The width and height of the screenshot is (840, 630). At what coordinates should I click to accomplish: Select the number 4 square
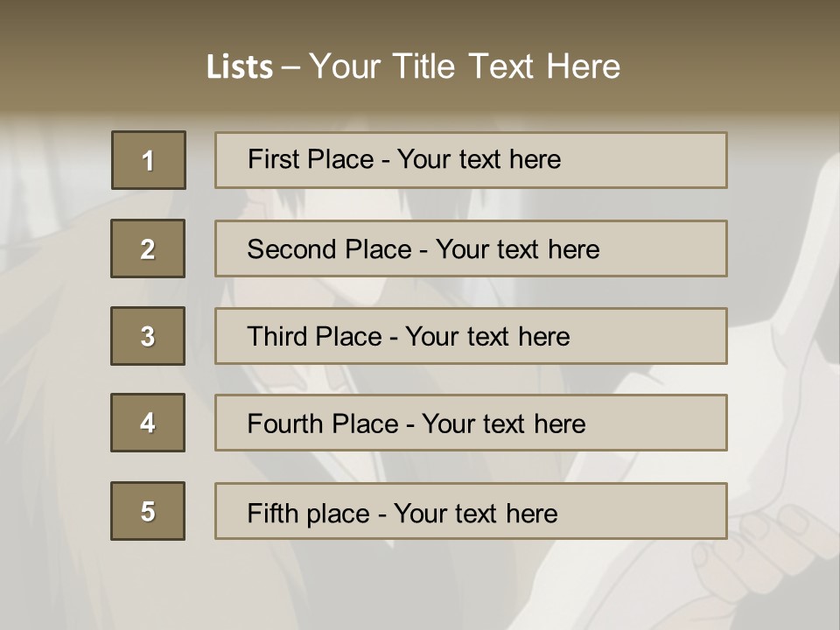pos(148,423)
